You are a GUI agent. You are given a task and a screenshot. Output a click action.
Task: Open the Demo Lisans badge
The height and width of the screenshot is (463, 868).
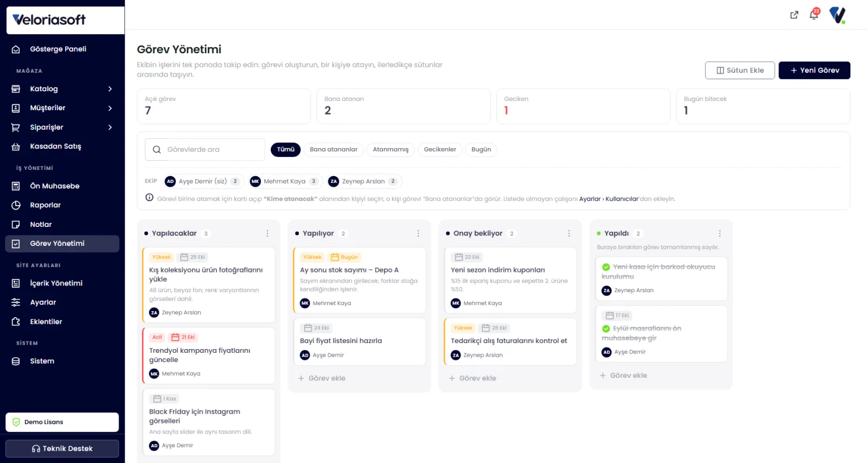click(62, 422)
